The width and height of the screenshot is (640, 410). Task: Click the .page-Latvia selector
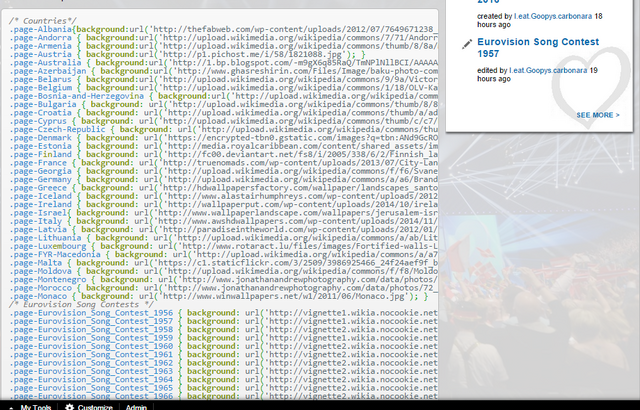[x=38, y=230]
